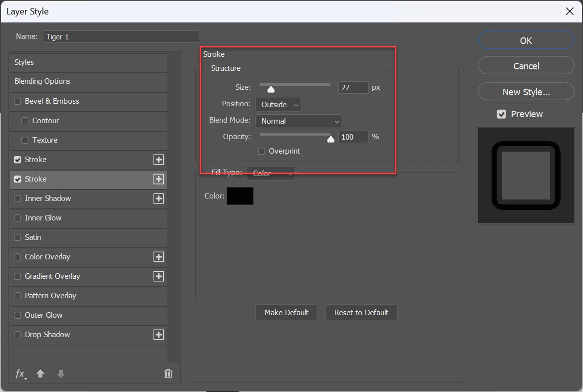Click the Opacity slider handle
Viewport: 583px width, 392px height.
coord(330,139)
